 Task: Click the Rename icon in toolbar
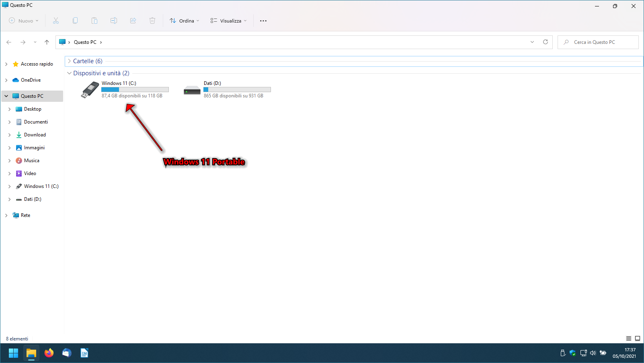(114, 21)
